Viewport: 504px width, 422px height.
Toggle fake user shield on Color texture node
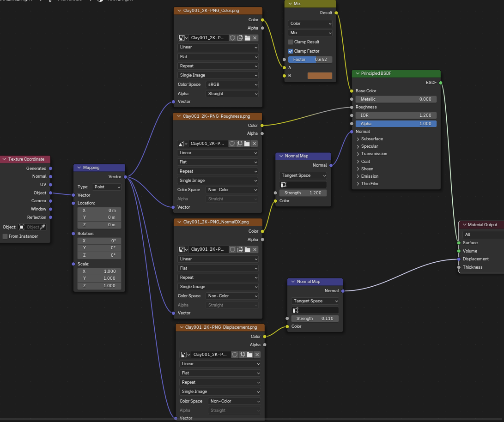point(233,38)
